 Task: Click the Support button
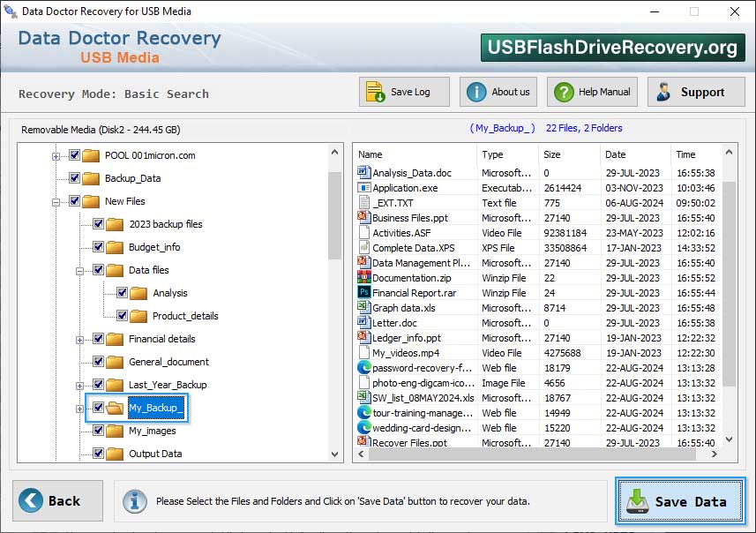tap(696, 92)
